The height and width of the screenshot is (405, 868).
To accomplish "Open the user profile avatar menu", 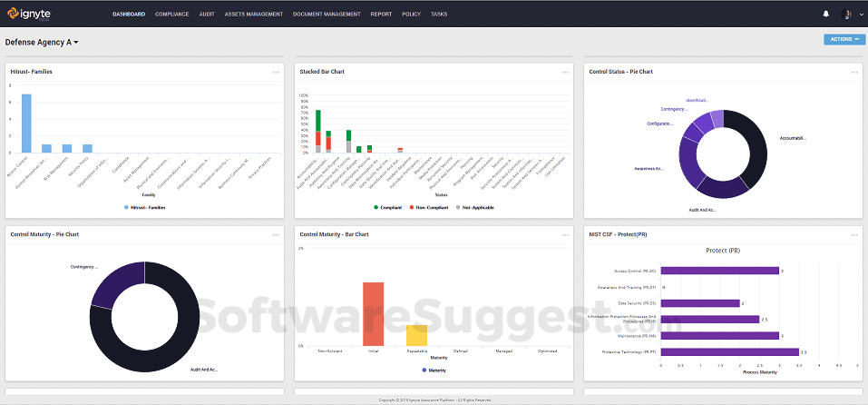I will [x=846, y=14].
